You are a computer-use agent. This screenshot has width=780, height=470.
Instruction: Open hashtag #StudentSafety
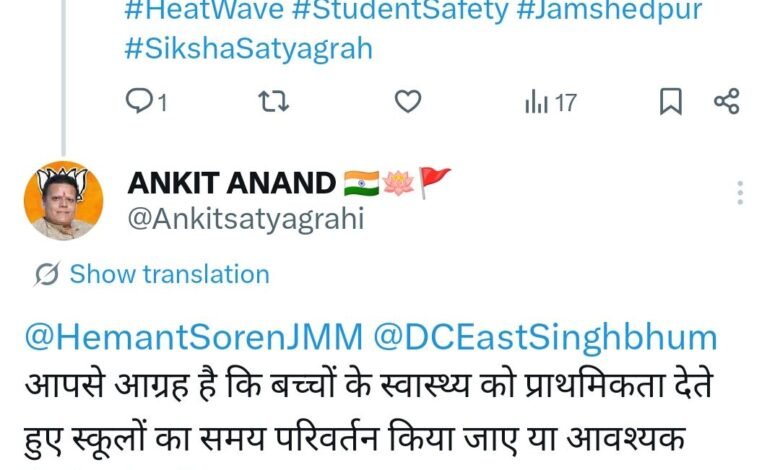400,10
